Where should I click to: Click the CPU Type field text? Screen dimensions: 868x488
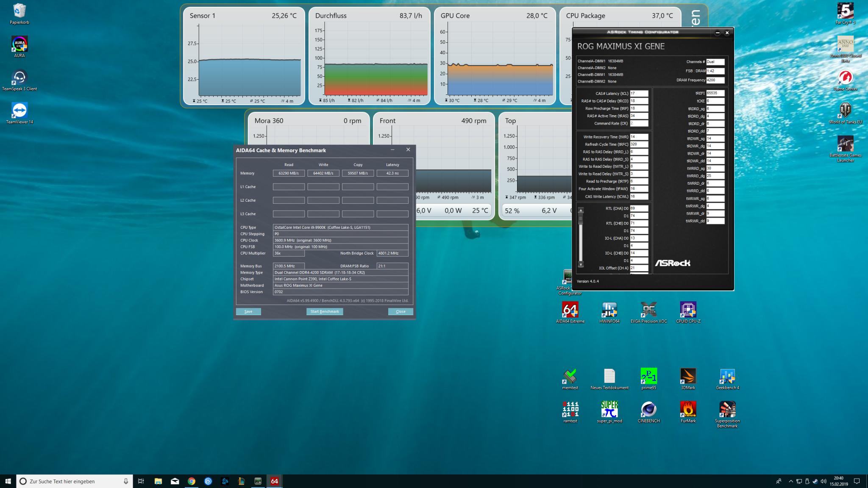(x=341, y=227)
